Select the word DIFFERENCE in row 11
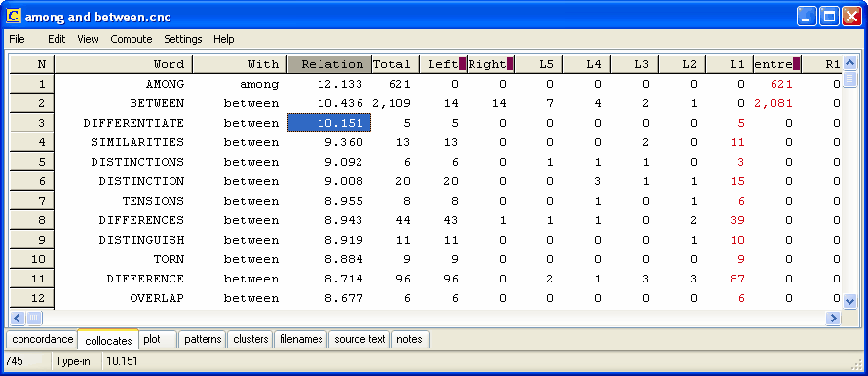Screen dimensions: 868x376 145,279
